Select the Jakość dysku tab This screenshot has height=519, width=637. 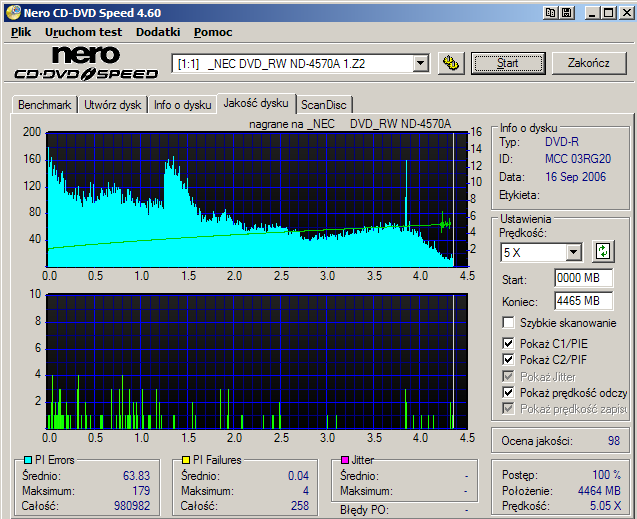click(256, 103)
